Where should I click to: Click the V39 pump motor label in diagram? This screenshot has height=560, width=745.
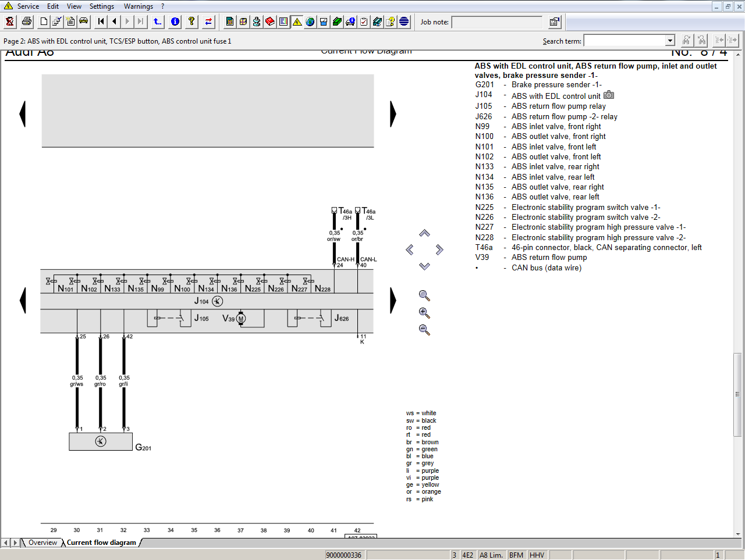(x=228, y=318)
